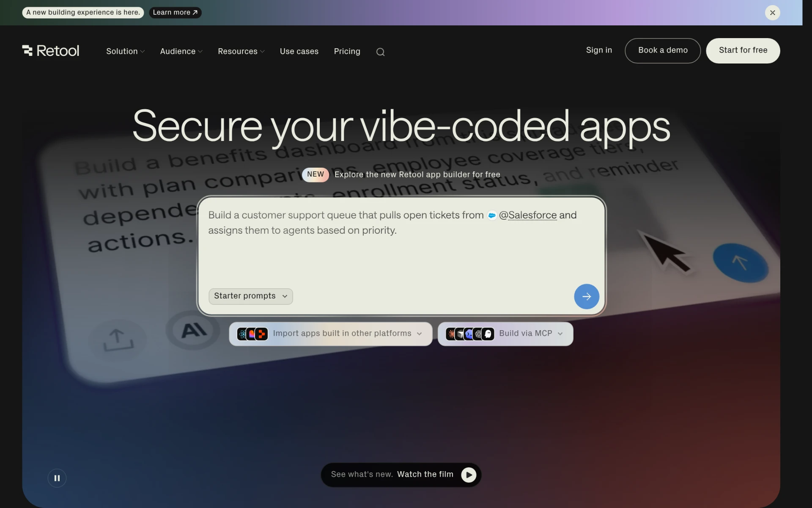Click the orange Replit platform icon
Screen dimensions: 812x508
(261, 334)
